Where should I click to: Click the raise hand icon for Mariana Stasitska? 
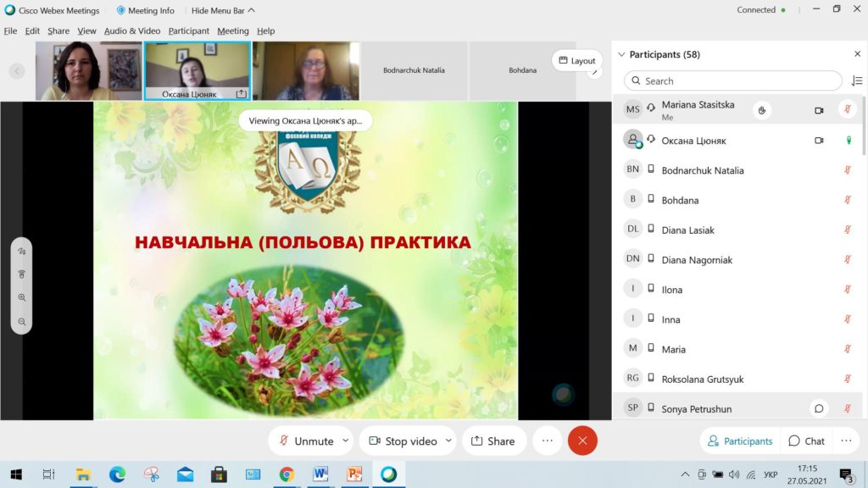click(762, 110)
